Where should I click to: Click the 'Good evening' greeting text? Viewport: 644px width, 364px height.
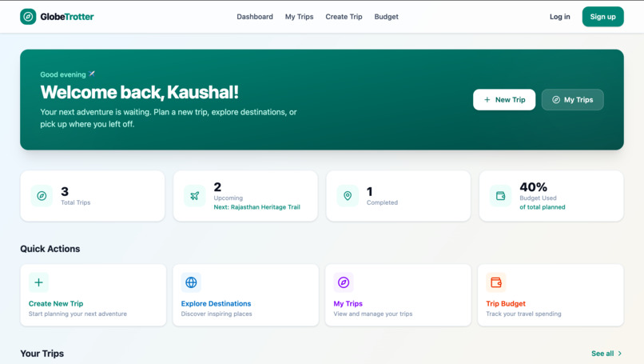[63, 74]
